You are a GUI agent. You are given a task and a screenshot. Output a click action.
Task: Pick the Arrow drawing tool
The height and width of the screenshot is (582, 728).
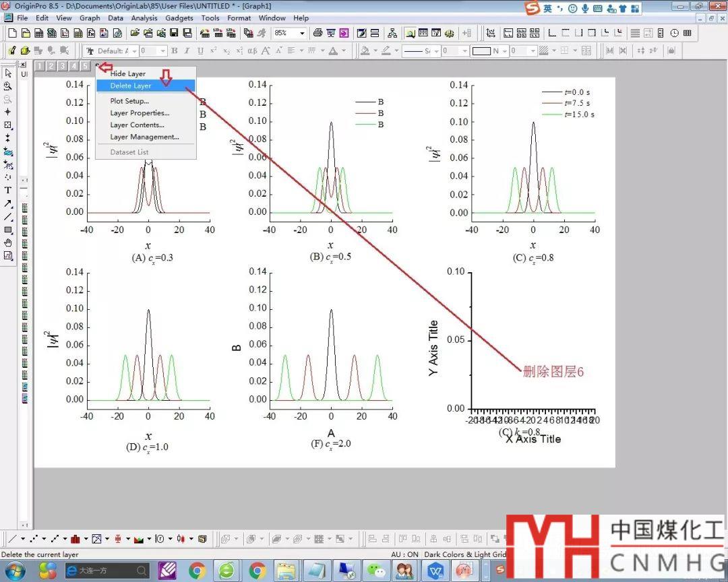click(8, 203)
